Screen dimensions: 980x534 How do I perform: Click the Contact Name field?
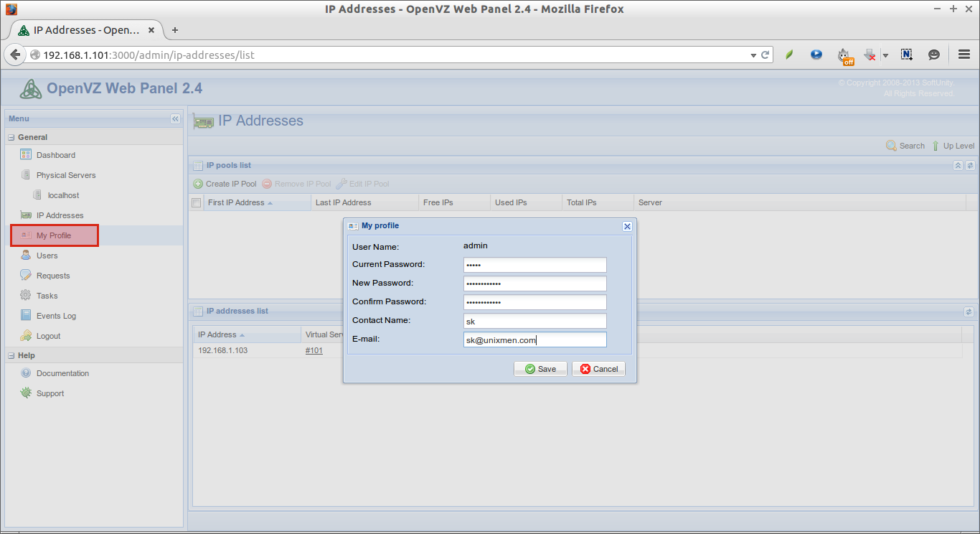[535, 321]
